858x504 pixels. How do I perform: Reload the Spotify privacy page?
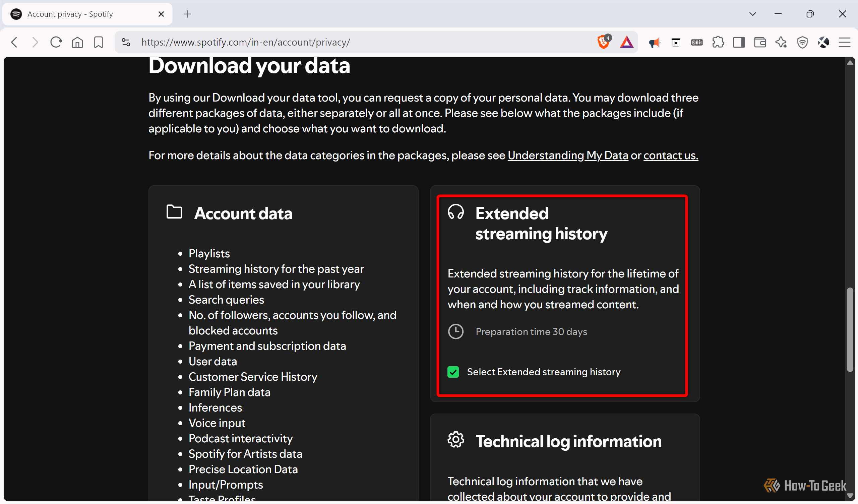56,42
